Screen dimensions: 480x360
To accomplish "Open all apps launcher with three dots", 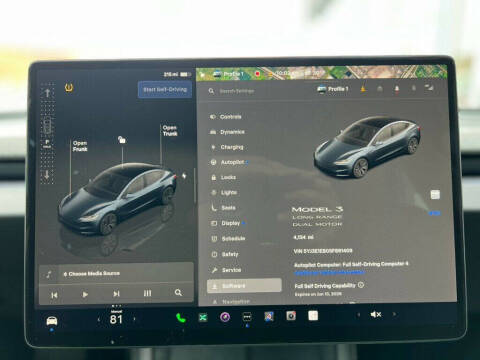I will point(247,316).
